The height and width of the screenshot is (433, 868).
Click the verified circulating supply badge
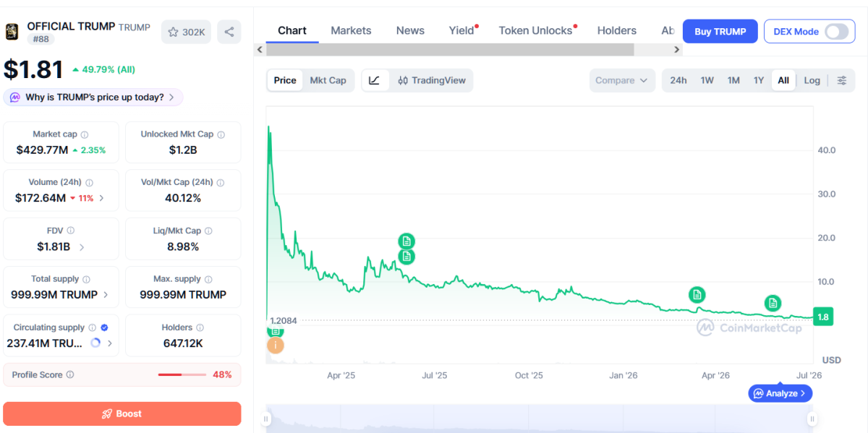point(104,327)
